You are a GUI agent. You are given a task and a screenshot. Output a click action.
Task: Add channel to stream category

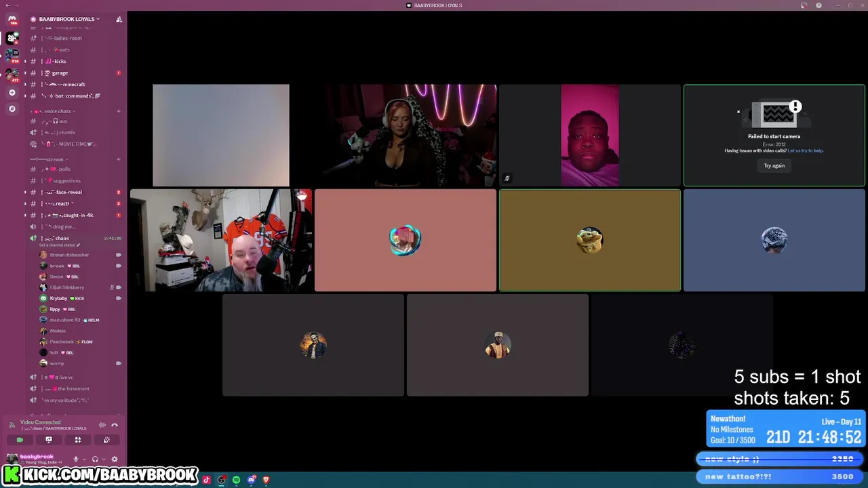click(x=119, y=159)
